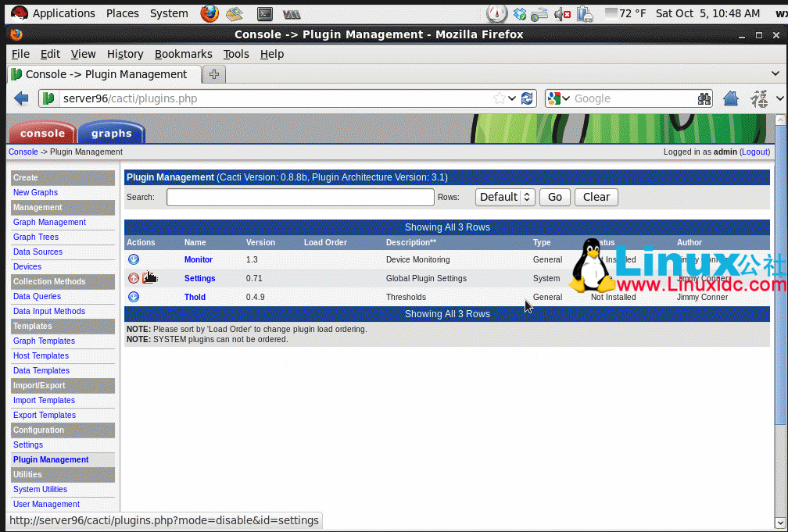This screenshot has height=532, width=788.
Task: Install the Monitor plugin via blue arrow icon
Action: (x=134, y=259)
